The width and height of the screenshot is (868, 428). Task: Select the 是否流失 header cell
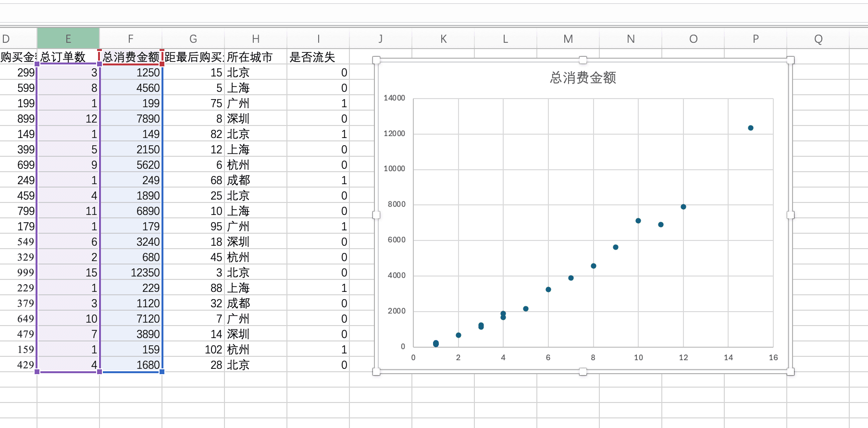point(318,57)
